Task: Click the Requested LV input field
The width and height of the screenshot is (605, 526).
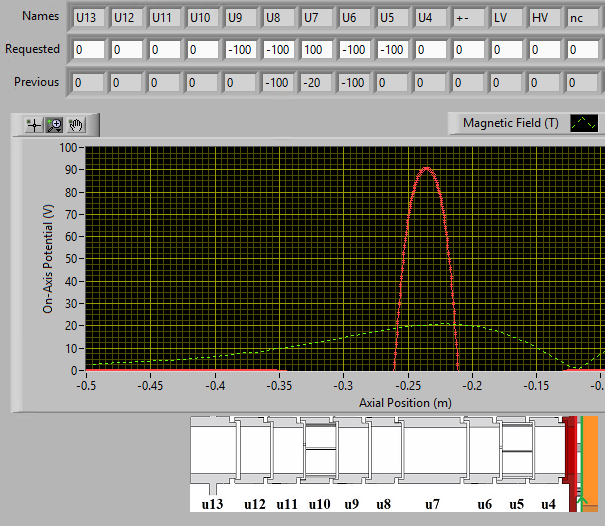Action: tap(506, 49)
